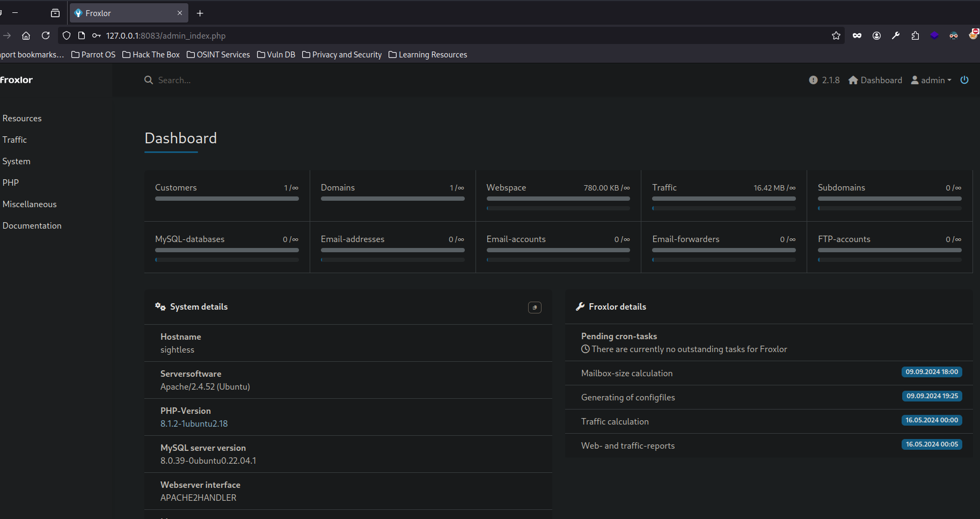Click the private mask toolbar icon
Screen dimensions: 980x519
tap(857, 35)
